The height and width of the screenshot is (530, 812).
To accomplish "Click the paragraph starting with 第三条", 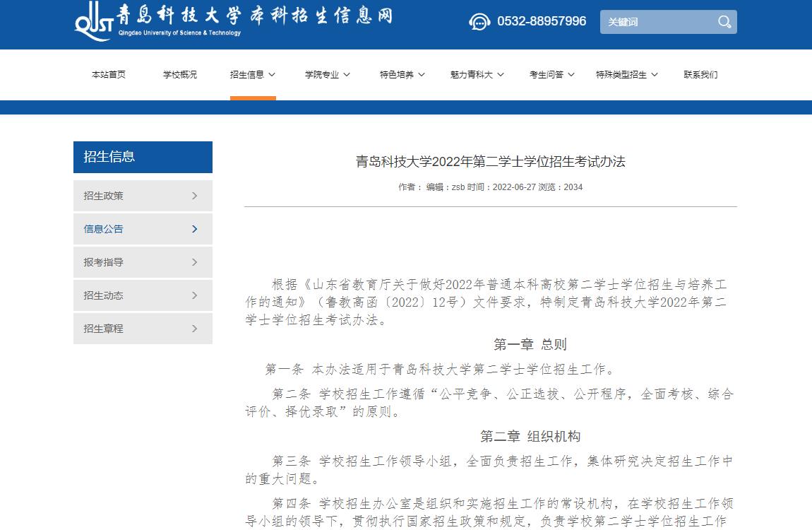I will pos(489,469).
